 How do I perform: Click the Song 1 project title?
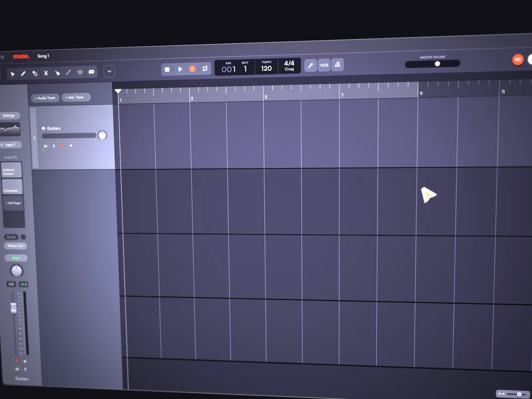[43, 56]
